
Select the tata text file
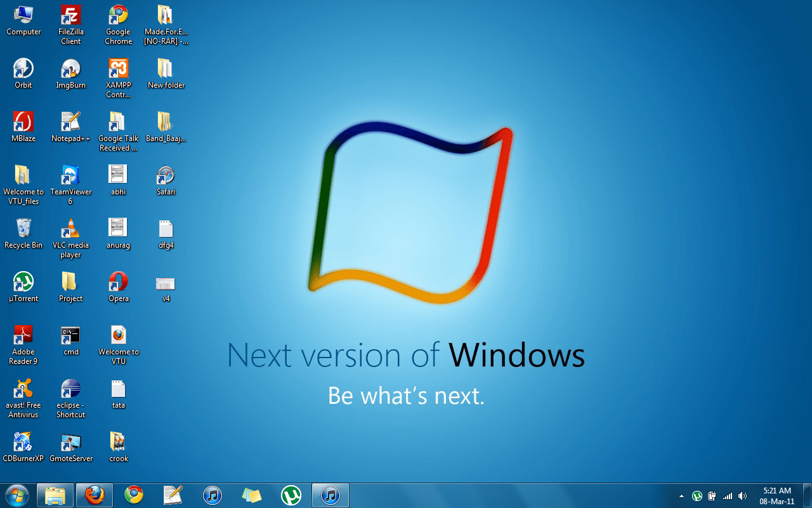point(118,394)
